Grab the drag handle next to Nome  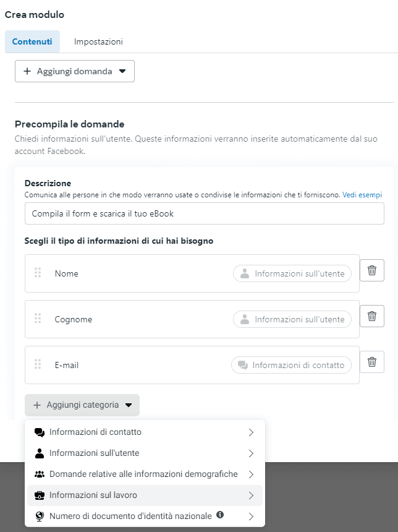38,273
